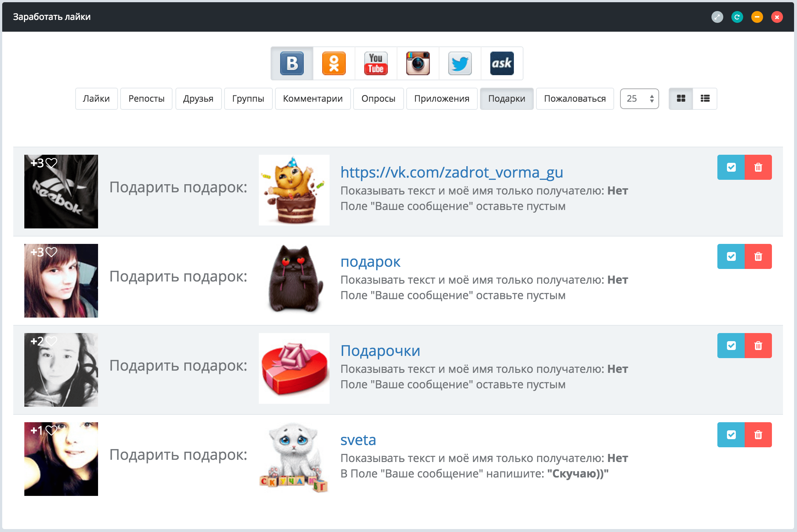Open the sveta profile link
Screen dimensions: 797x532
point(358,440)
